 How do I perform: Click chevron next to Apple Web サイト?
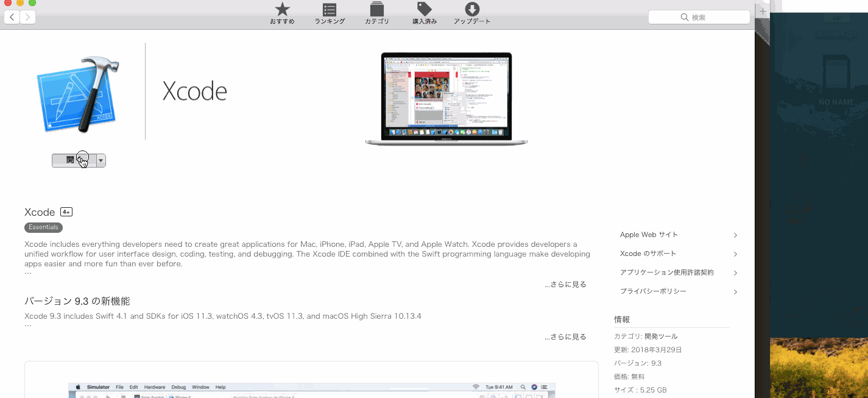[735, 235]
